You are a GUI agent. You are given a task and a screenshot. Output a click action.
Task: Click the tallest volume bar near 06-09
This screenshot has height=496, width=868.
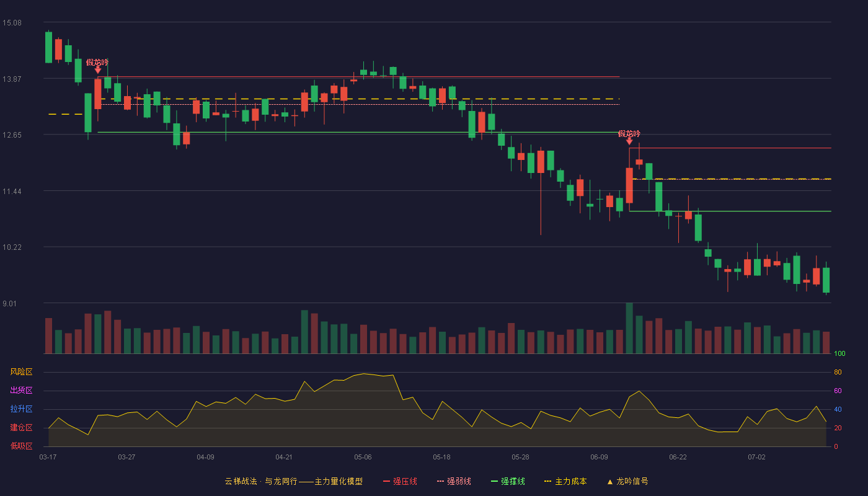coord(629,328)
